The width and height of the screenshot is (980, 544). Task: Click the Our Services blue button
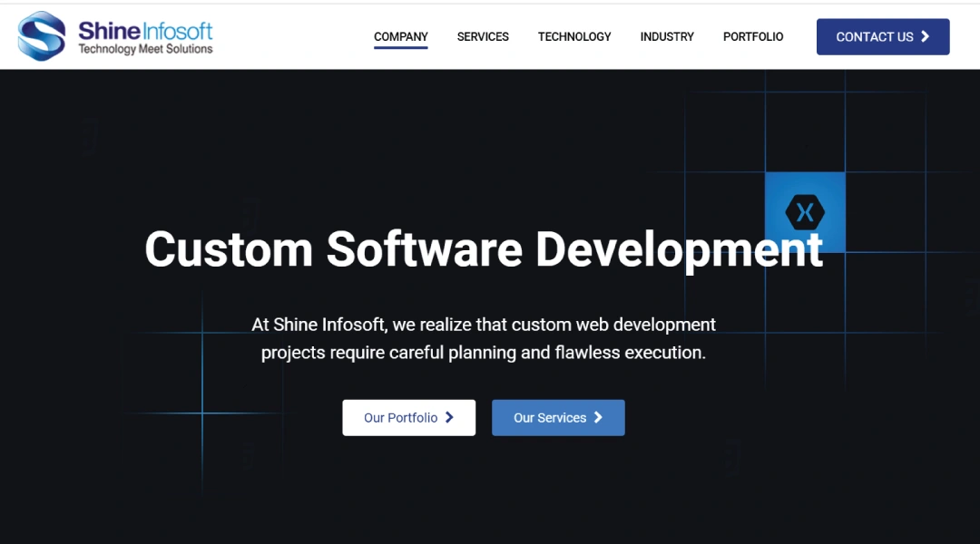click(x=558, y=417)
